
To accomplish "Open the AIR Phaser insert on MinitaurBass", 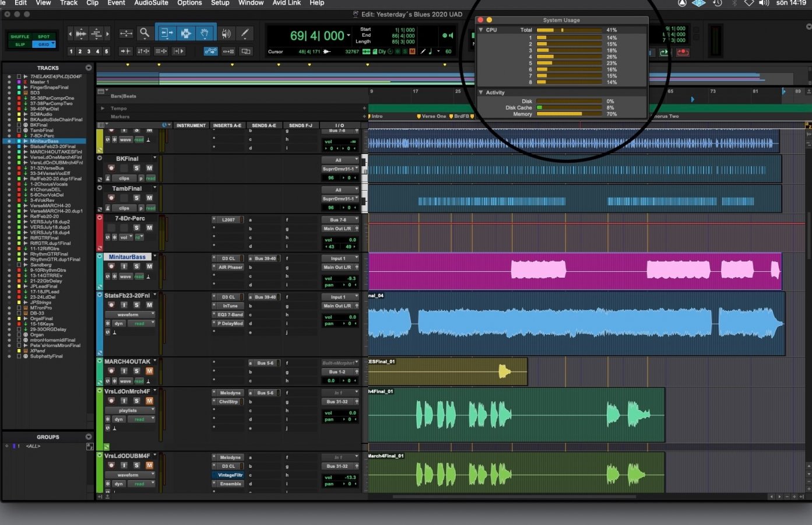I will tap(230, 267).
